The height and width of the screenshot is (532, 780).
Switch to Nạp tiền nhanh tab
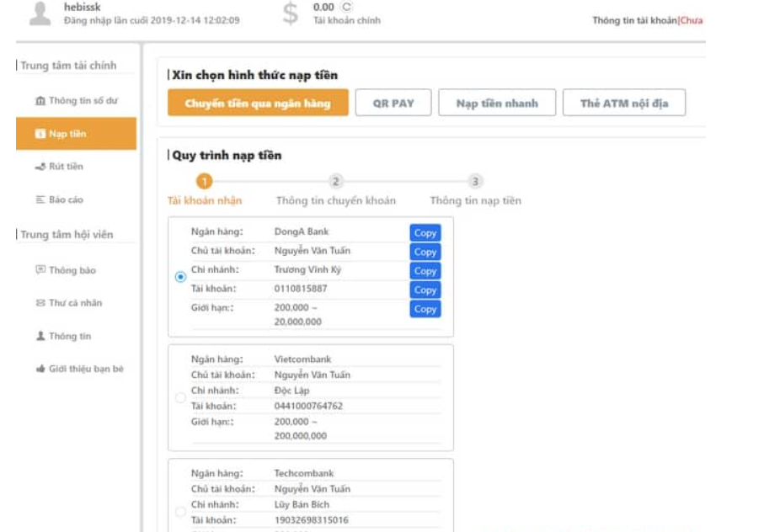pos(496,104)
